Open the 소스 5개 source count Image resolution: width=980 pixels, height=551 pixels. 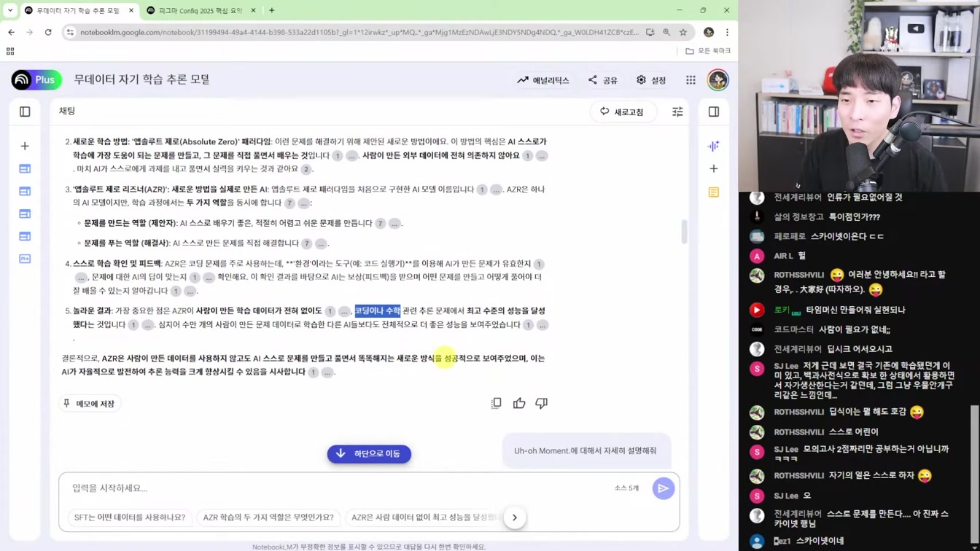tap(626, 488)
